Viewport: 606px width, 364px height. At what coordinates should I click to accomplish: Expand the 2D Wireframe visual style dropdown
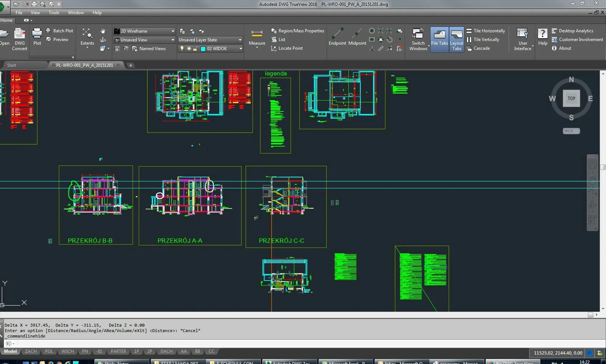pyautogui.click(x=144, y=31)
